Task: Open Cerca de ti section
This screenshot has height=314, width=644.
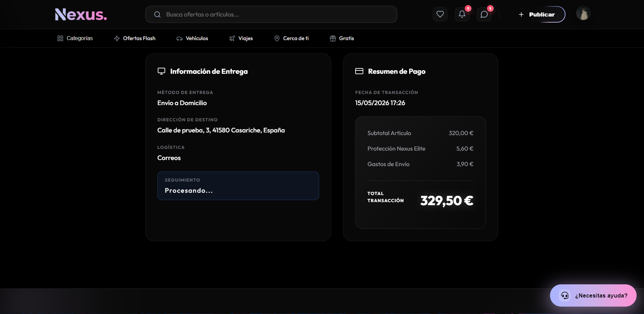Action: pyautogui.click(x=292, y=38)
